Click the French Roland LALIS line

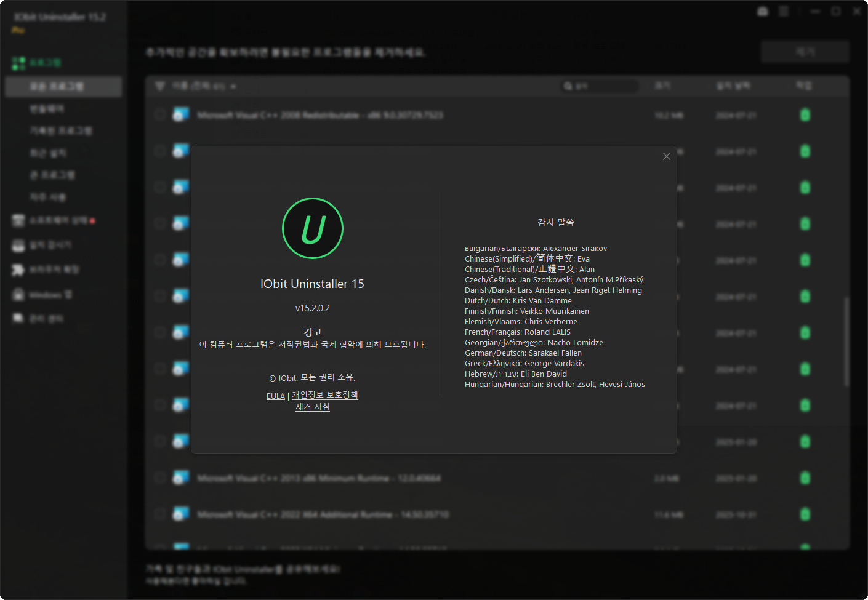[x=518, y=332]
